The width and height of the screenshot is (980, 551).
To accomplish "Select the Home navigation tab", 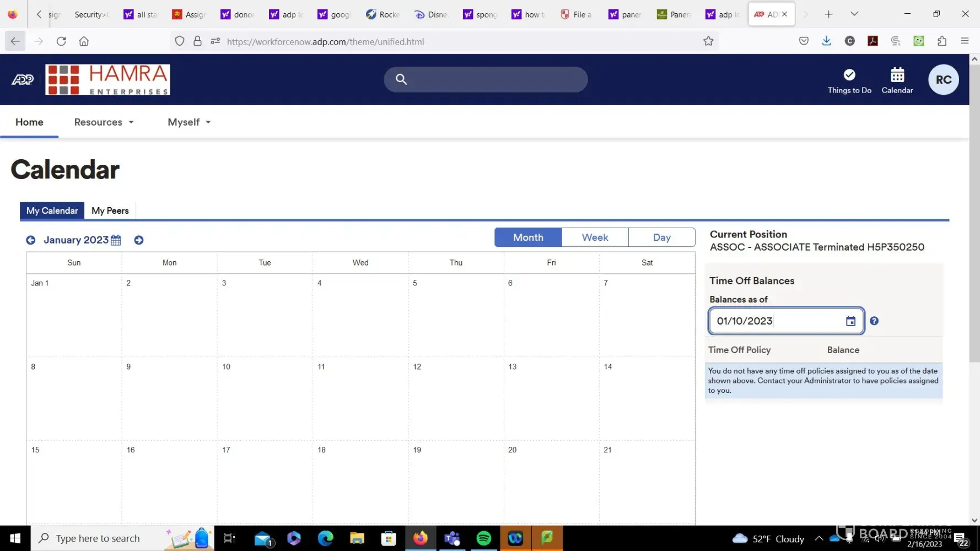I will coord(29,122).
